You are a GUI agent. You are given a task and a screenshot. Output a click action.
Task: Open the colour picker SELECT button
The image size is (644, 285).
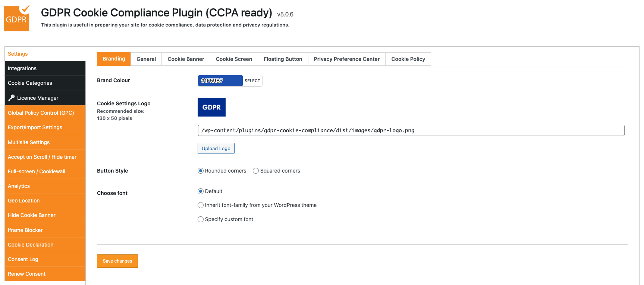252,81
